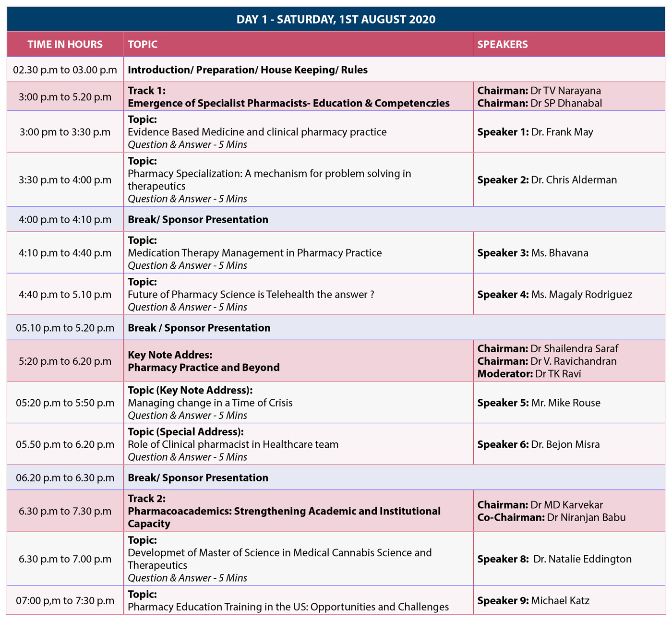
Task: Select Speaker 6 Dr. Bejon Misra
Action: (538, 444)
